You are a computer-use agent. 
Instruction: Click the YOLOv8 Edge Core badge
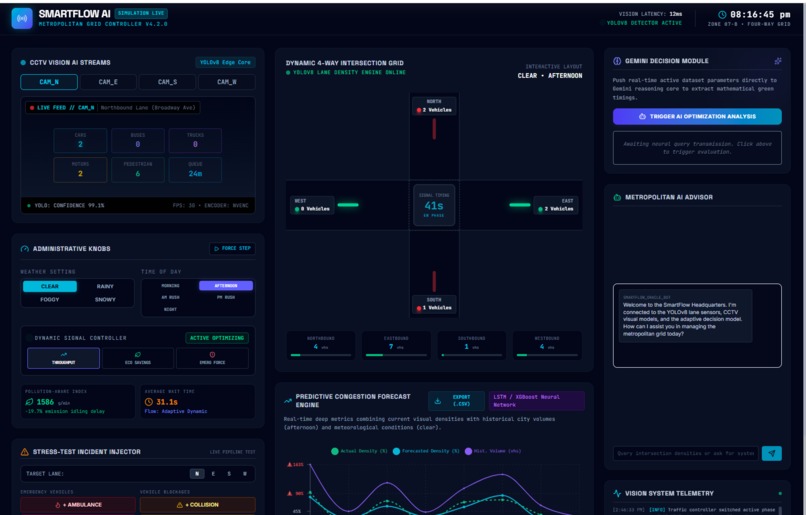[x=225, y=63]
